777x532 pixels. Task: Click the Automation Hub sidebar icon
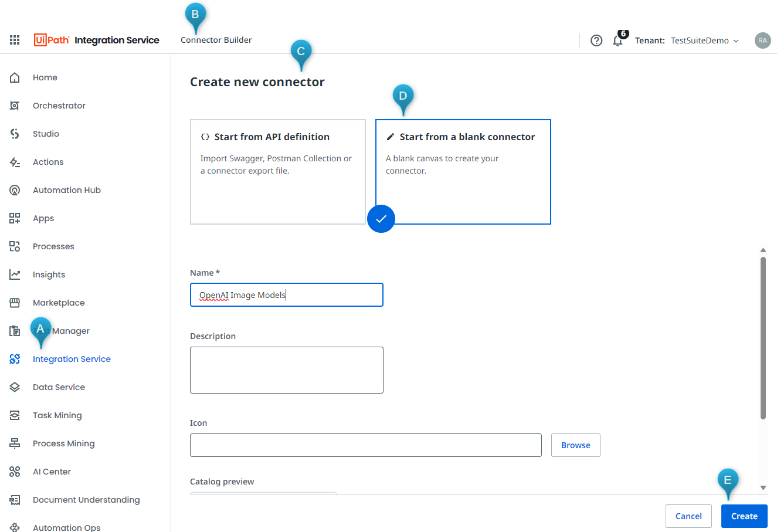pyautogui.click(x=15, y=190)
